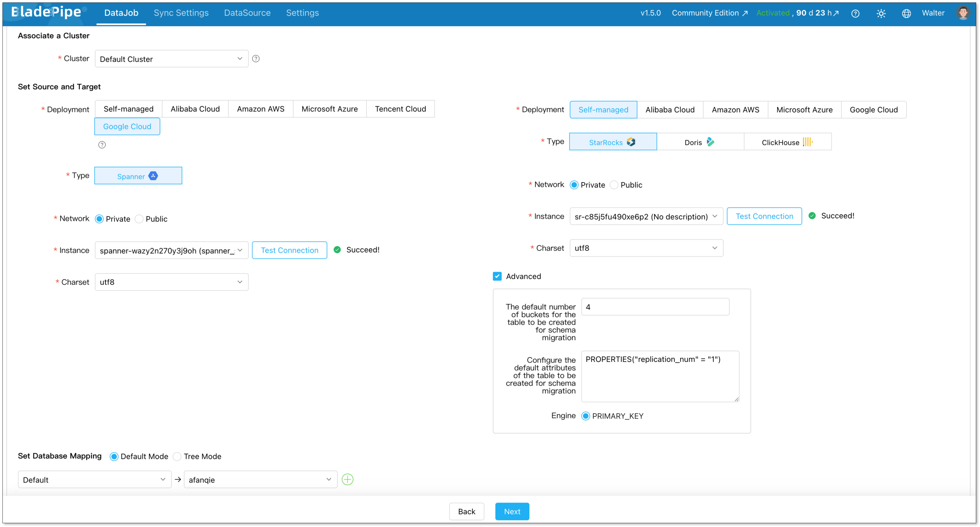
Task: Select source Tencent Cloud deployment
Action: [400, 109]
